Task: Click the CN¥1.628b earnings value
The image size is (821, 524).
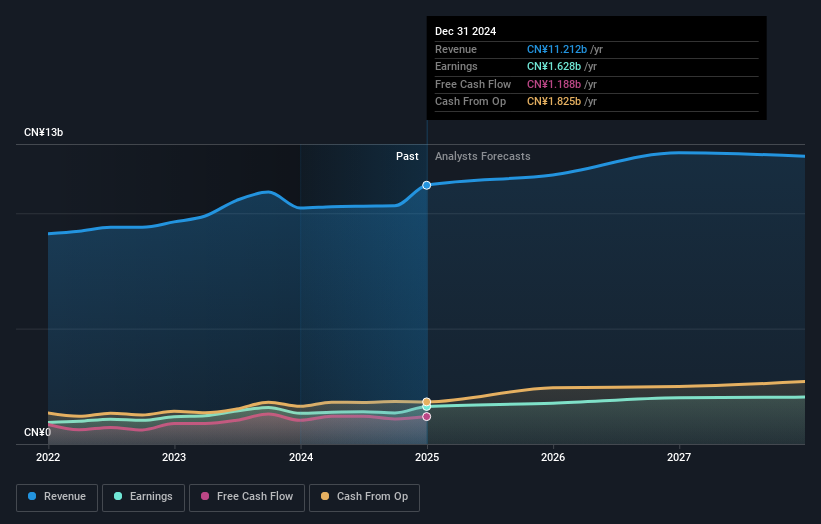Action: [554, 66]
